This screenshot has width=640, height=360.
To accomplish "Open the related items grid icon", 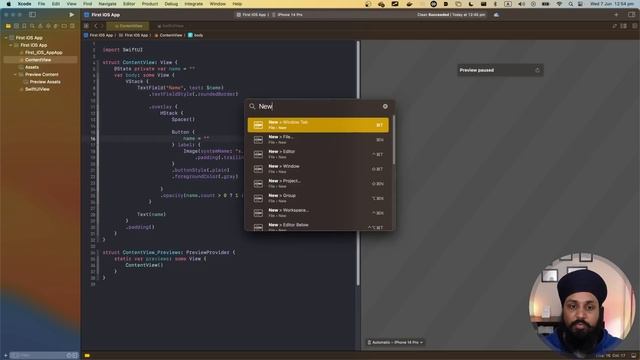I will (87, 26).
